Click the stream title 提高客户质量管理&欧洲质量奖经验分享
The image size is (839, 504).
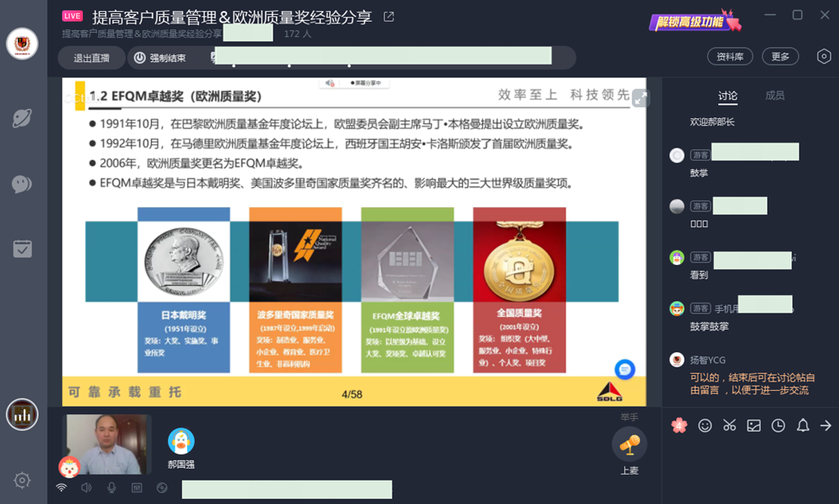tap(232, 17)
